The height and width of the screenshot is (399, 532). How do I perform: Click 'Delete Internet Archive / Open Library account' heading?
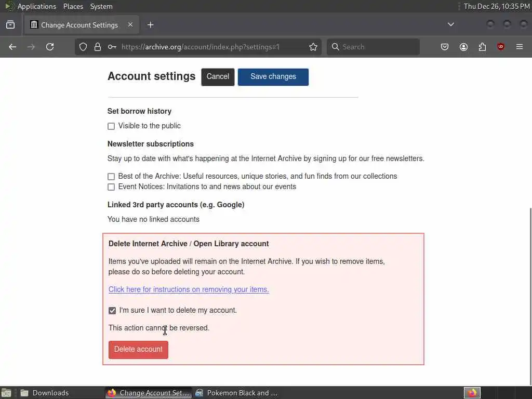tap(189, 244)
